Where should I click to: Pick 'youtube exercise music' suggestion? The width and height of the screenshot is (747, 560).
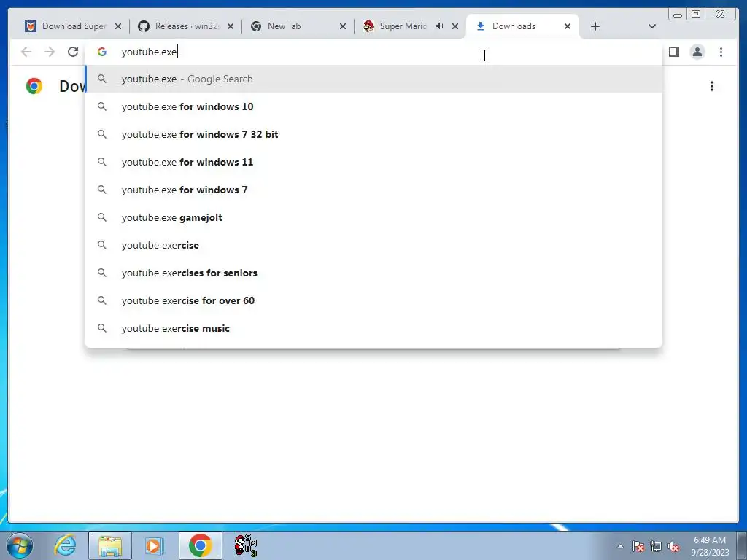(x=373, y=328)
